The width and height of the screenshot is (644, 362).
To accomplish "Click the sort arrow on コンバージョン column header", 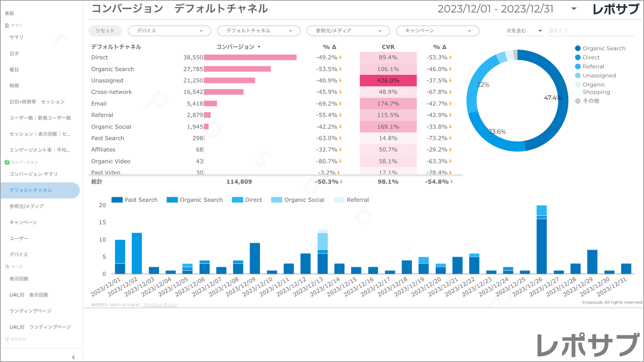I will pyautogui.click(x=259, y=47).
